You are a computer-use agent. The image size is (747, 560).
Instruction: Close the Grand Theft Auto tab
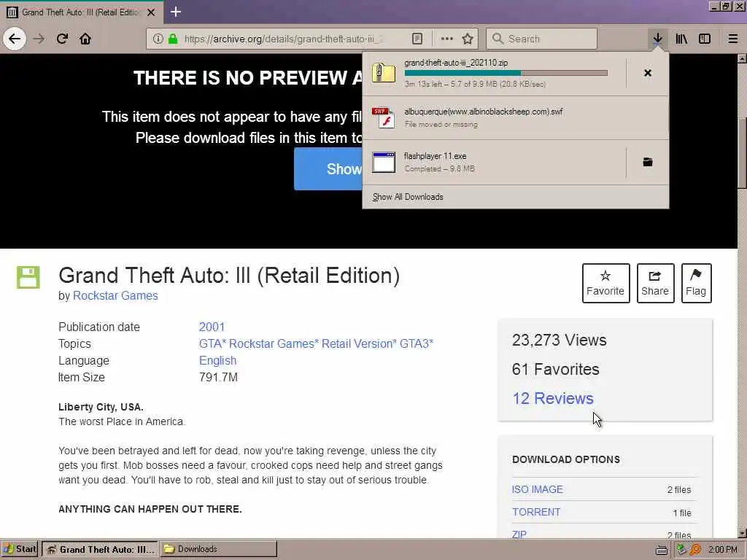tap(151, 12)
